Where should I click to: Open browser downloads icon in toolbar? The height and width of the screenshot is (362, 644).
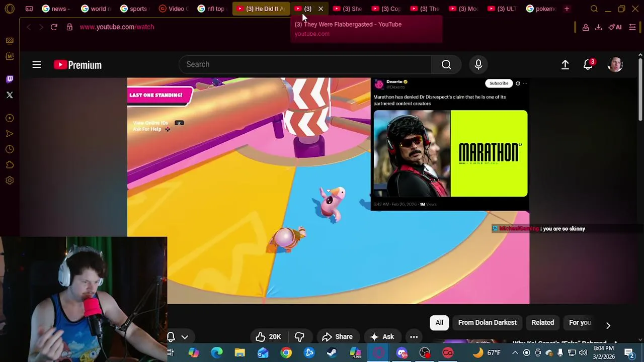(598, 27)
